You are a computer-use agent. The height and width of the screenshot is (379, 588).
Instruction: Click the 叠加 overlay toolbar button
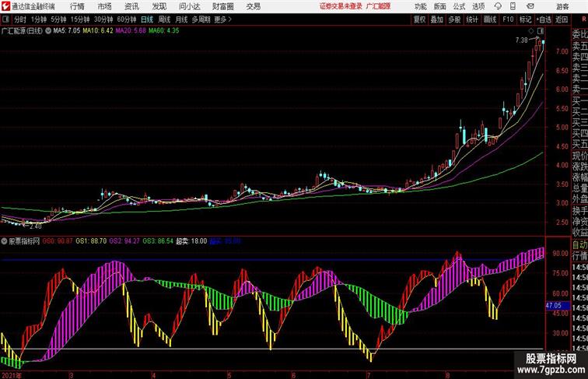click(437, 19)
